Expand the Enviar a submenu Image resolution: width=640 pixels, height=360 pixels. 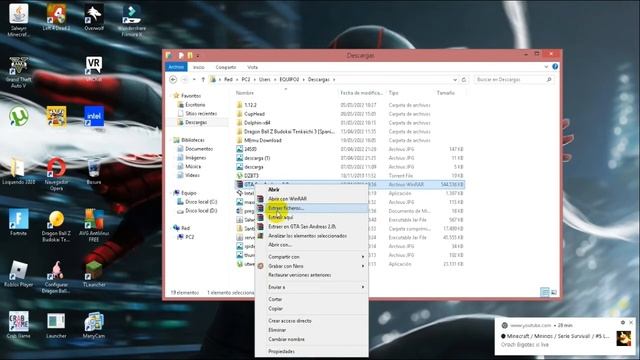tap(311, 287)
